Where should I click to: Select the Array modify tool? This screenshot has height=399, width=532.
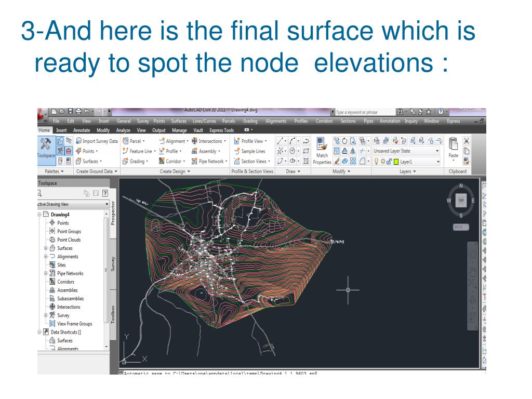(x=353, y=161)
